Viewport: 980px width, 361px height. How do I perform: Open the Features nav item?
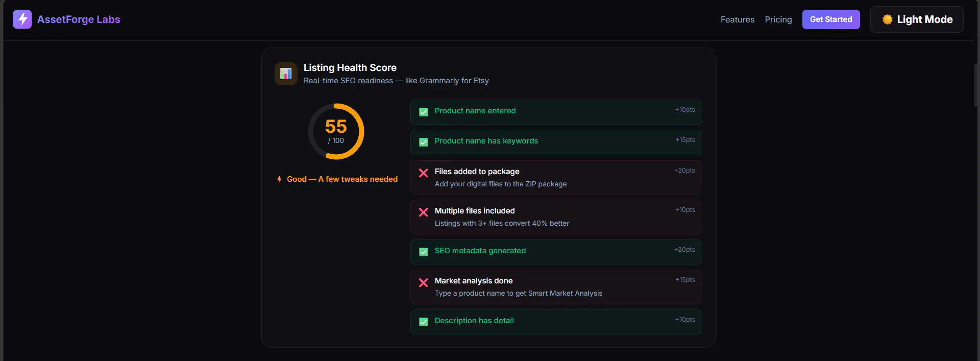[x=737, y=19]
